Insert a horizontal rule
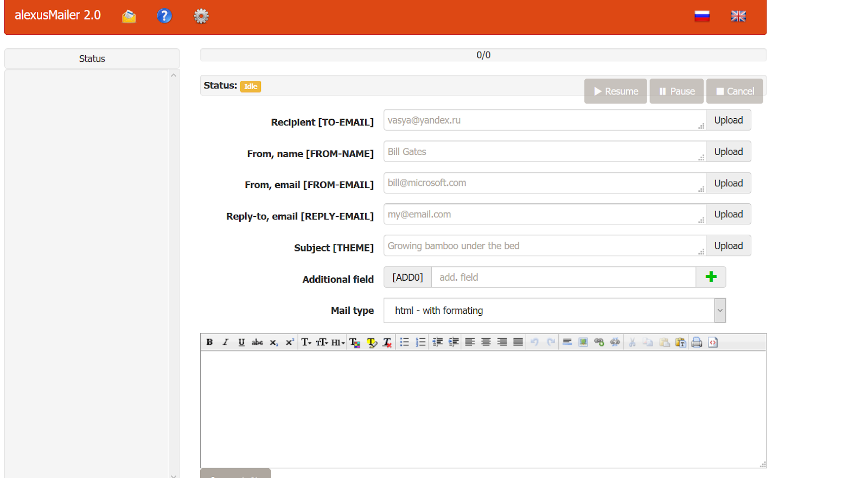The width and height of the screenshot is (868, 478). point(567,342)
